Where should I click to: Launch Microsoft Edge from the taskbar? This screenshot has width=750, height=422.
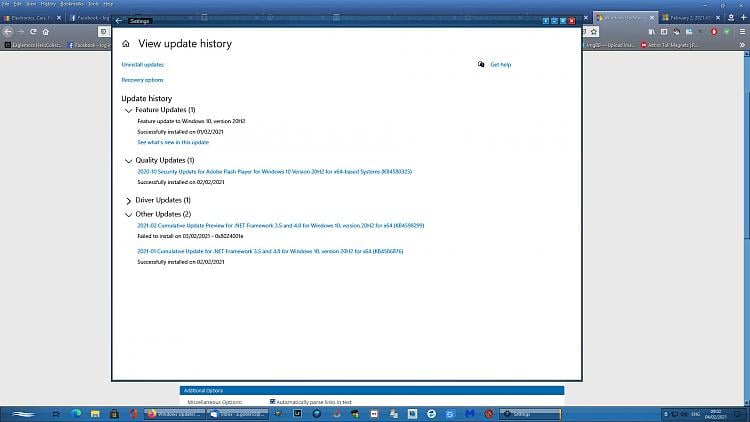click(76, 414)
